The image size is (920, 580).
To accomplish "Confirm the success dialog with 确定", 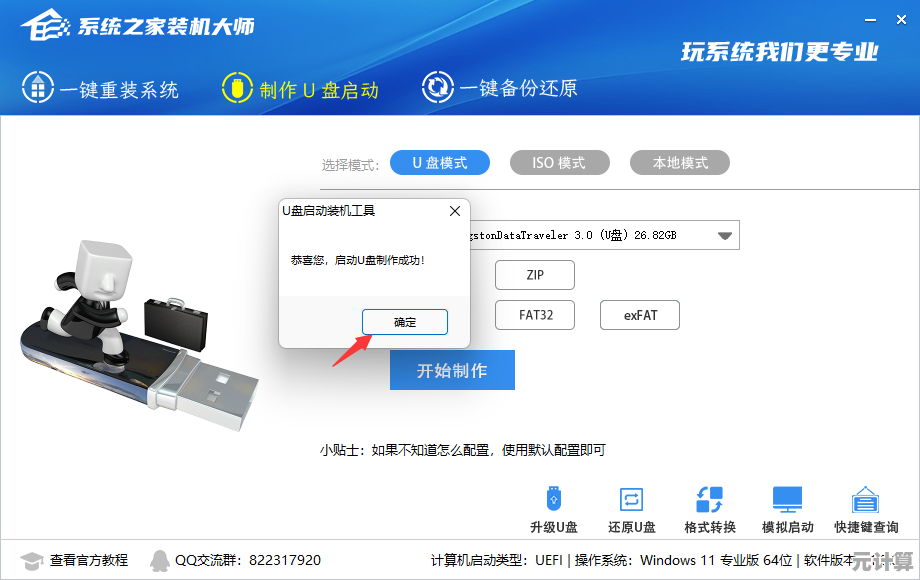I will pyautogui.click(x=405, y=322).
